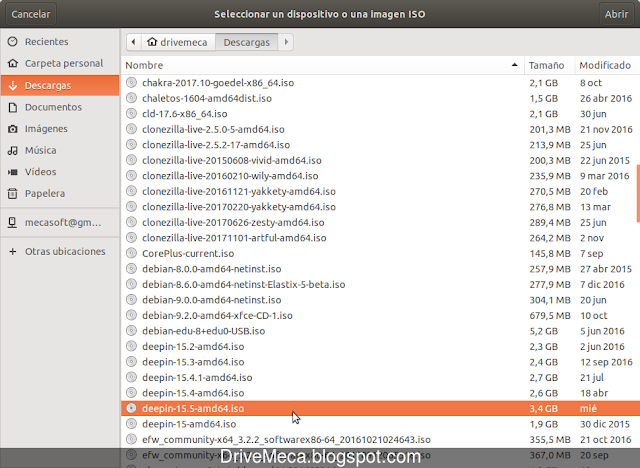Open the mecasoft@gm... account location

click(60, 222)
